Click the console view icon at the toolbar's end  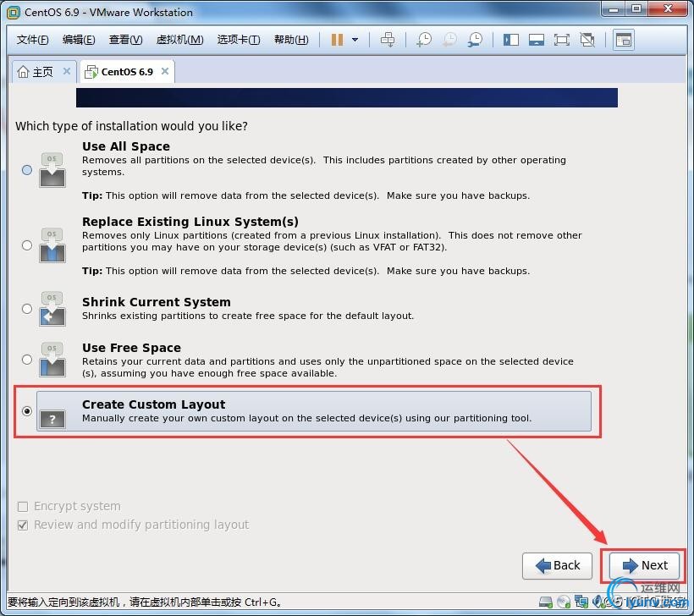pyautogui.click(x=624, y=40)
